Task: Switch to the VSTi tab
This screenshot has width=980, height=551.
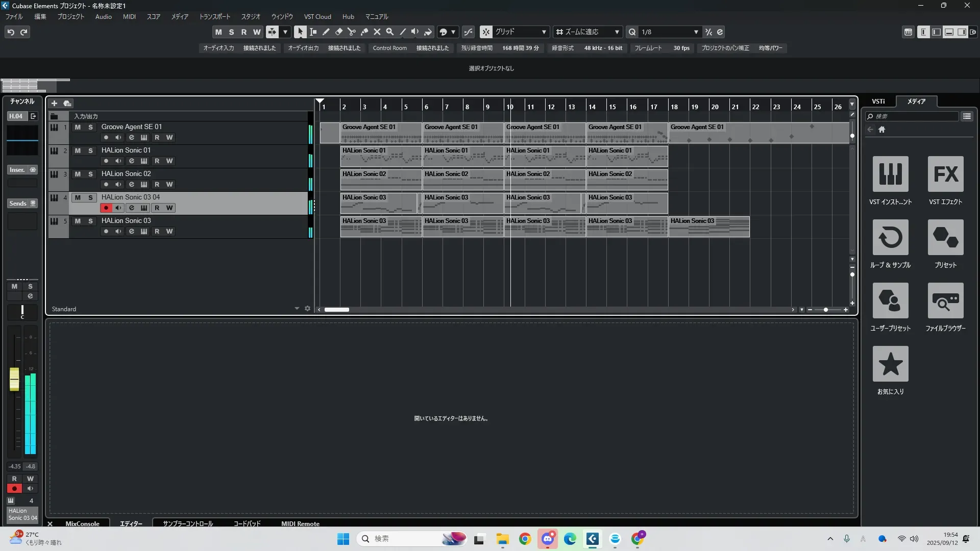Action: point(878,102)
